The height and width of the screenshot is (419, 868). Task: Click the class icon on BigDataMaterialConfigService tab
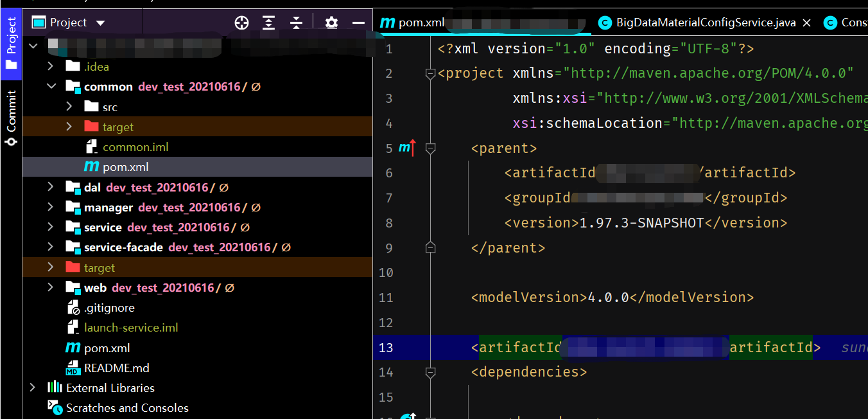pos(604,22)
